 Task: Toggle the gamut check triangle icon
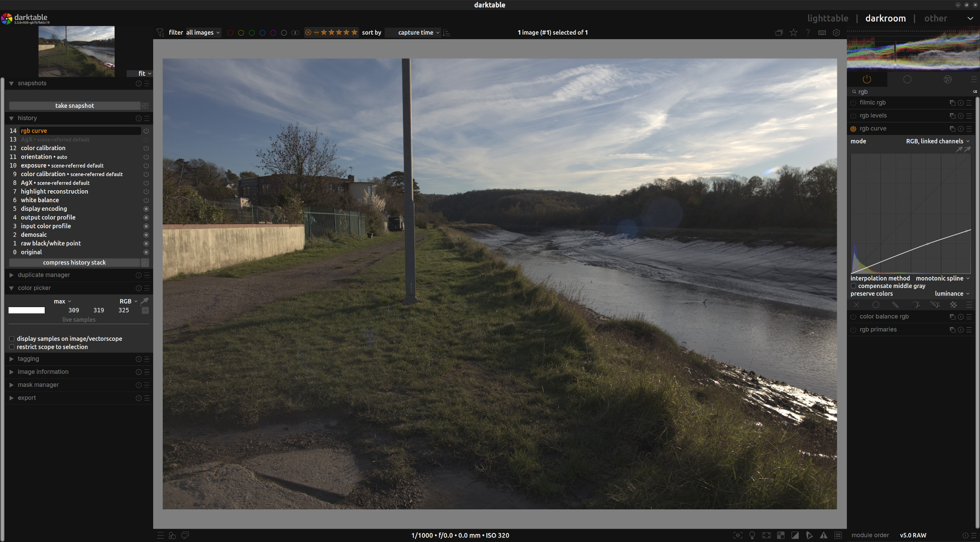click(824, 535)
